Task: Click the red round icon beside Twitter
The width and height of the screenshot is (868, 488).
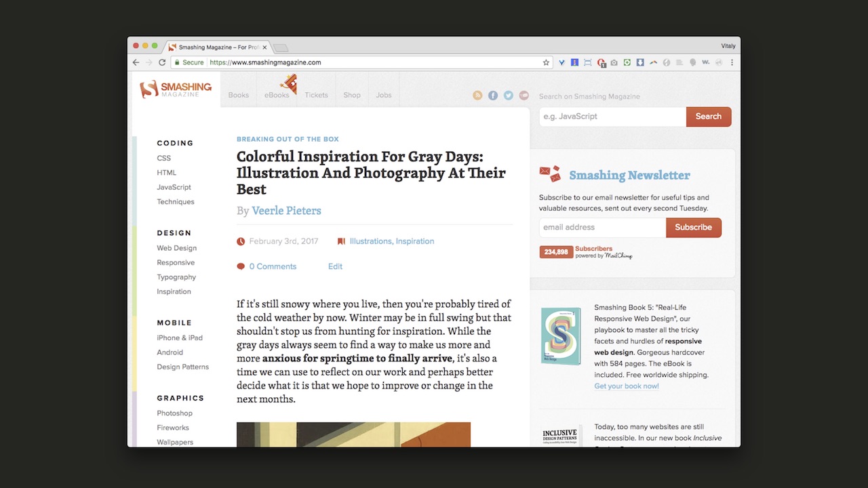Action: (524, 96)
